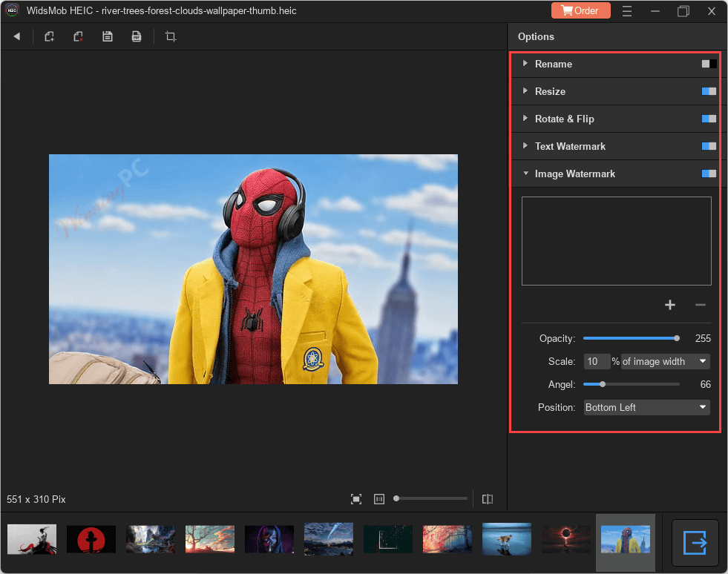Adjust the Opacity slider
The width and height of the screenshot is (728, 574).
point(632,338)
